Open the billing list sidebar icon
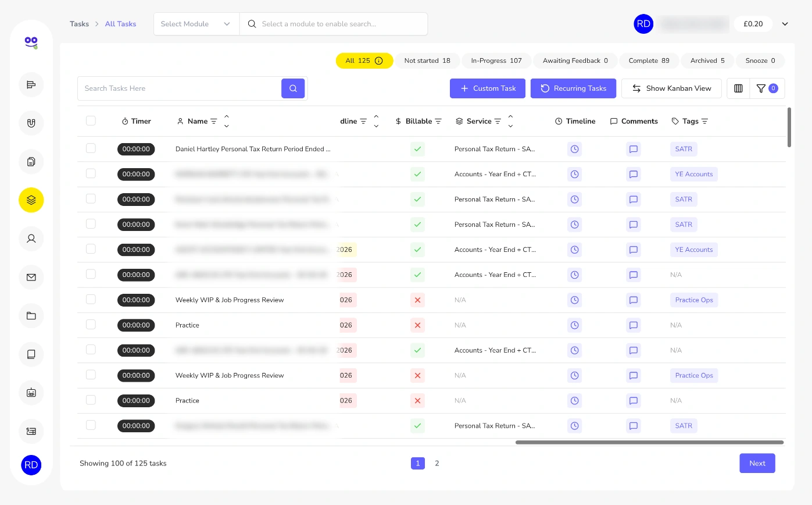The height and width of the screenshot is (505, 812). [x=31, y=431]
